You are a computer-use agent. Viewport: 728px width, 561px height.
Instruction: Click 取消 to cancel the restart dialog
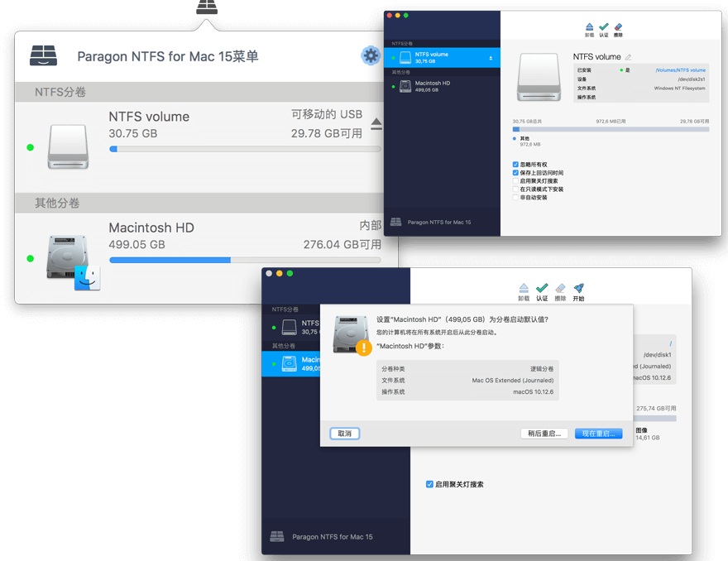345,433
